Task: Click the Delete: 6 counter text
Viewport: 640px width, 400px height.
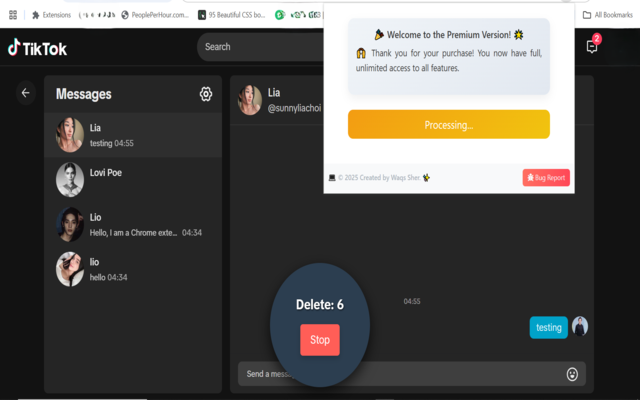Action: click(x=320, y=304)
